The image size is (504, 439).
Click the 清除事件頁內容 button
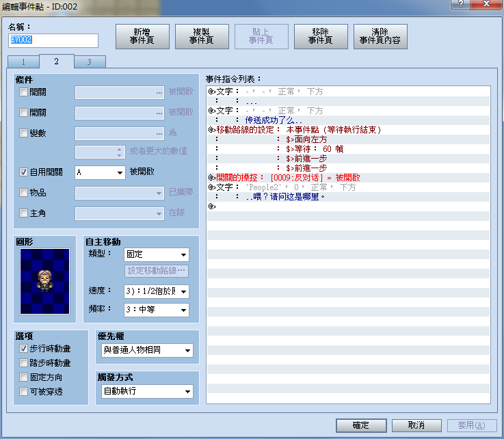(380, 36)
